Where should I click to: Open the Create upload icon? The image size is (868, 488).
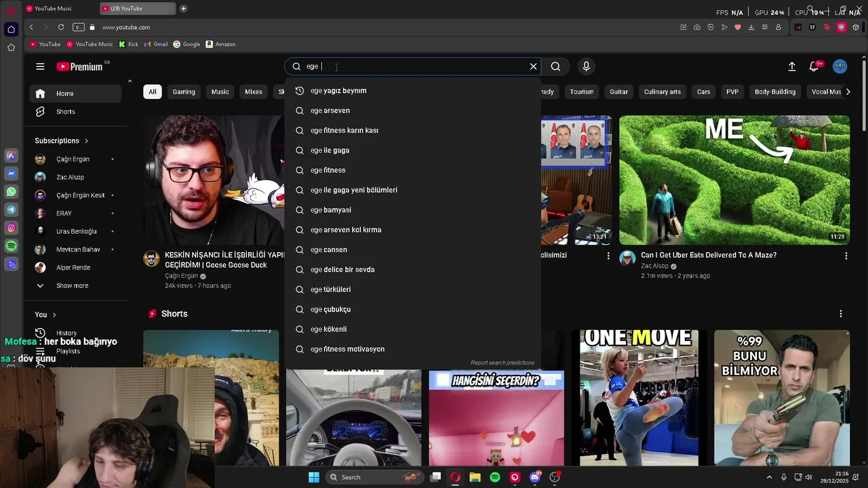pyautogui.click(x=791, y=66)
